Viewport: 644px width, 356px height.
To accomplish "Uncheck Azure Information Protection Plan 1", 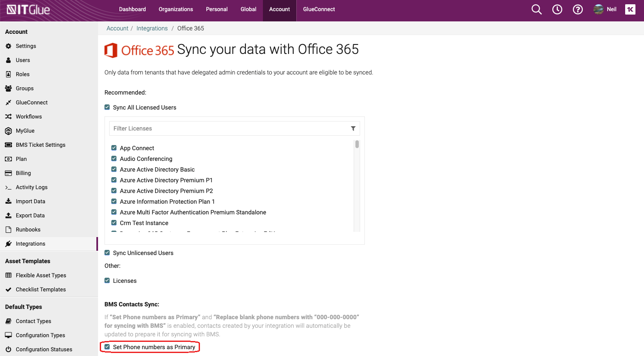I will [114, 201].
